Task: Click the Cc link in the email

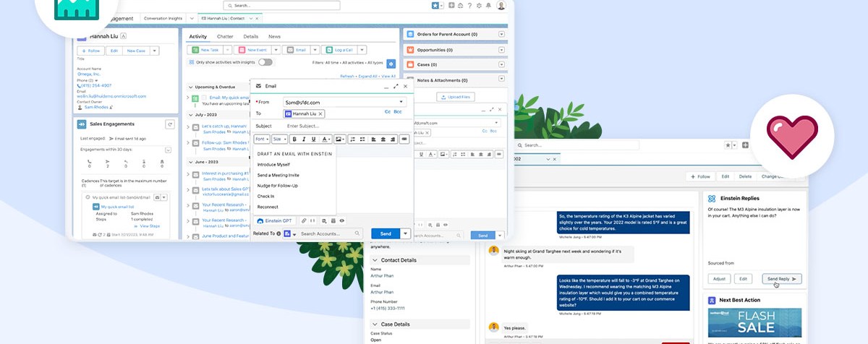Action: (388, 112)
